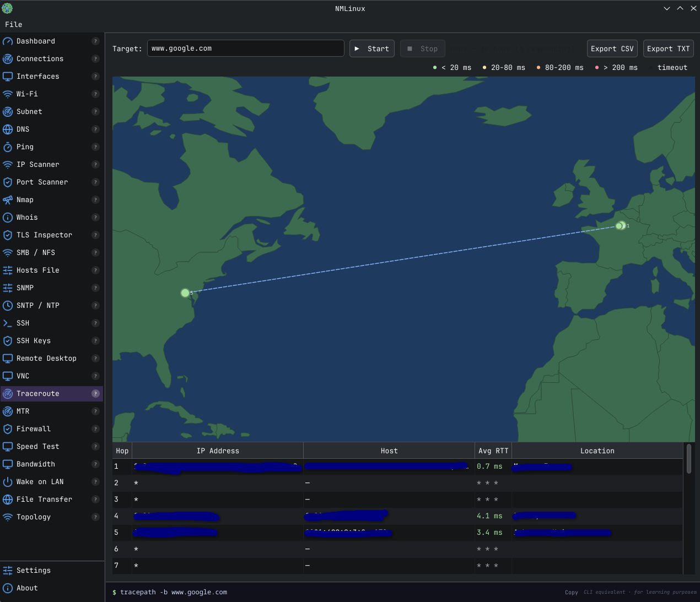The image size is (700, 602).
Task: Select the hop 2 row number
Action: click(116, 483)
